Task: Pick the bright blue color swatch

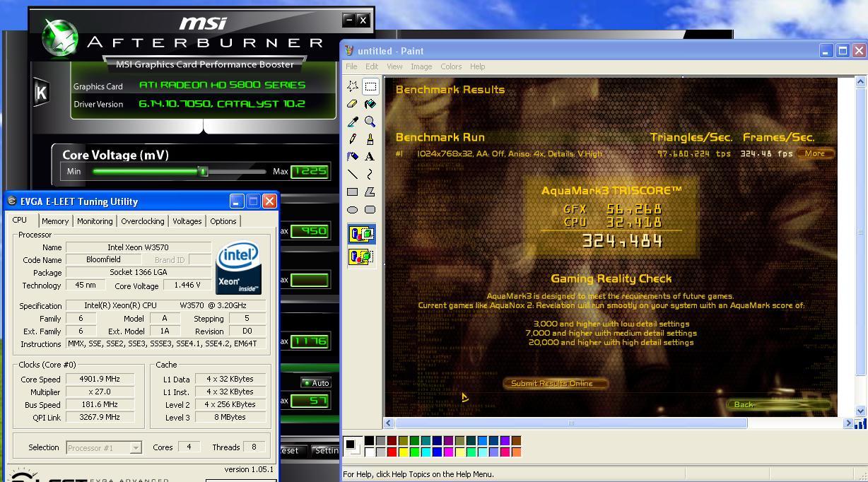Action: [x=437, y=452]
